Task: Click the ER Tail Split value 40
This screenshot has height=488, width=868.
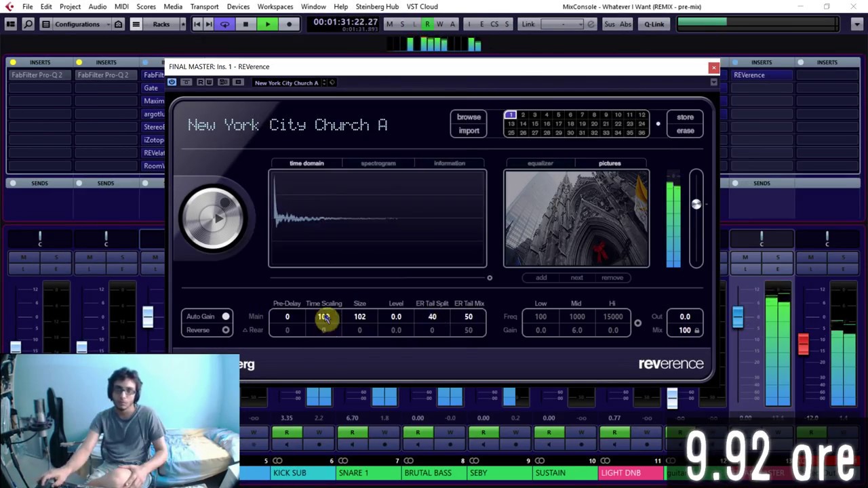Action: (432, 317)
